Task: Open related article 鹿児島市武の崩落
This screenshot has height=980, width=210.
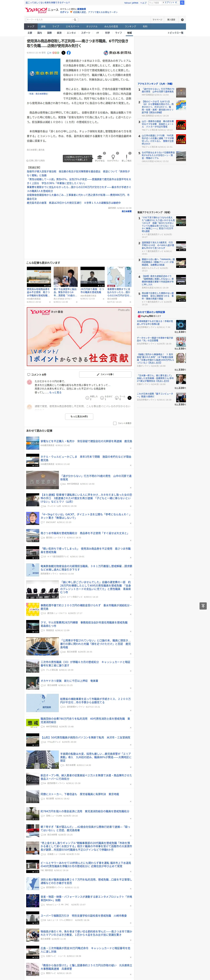Action: (x=74, y=203)
